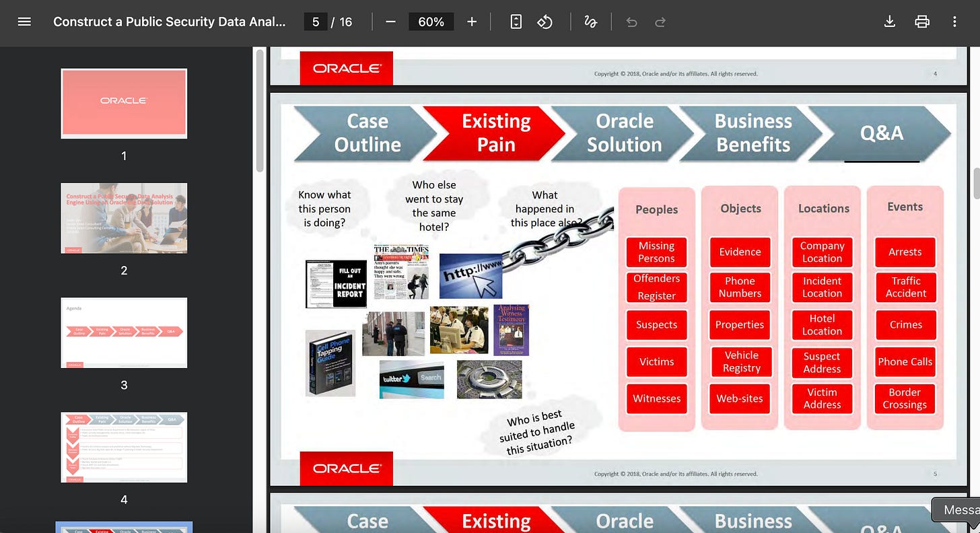Click the Objects column heading
The image size is (980, 533).
(740, 209)
